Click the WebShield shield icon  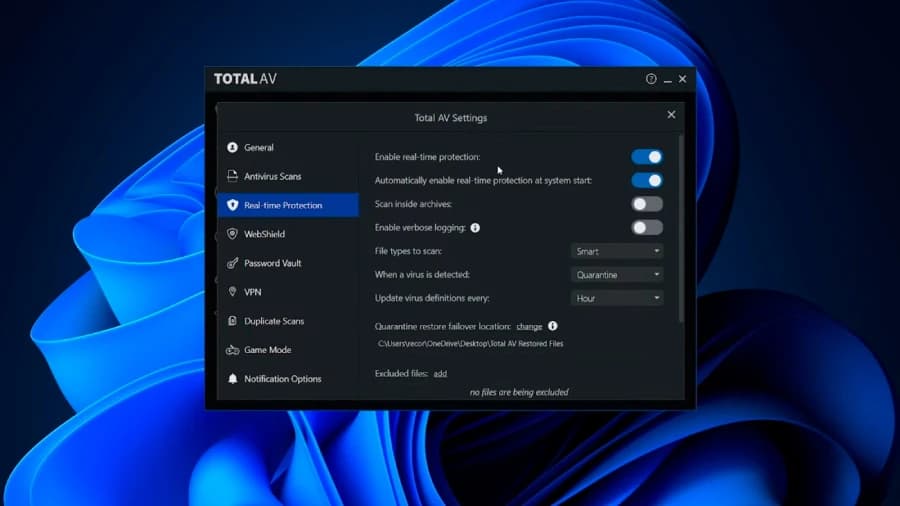click(232, 233)
